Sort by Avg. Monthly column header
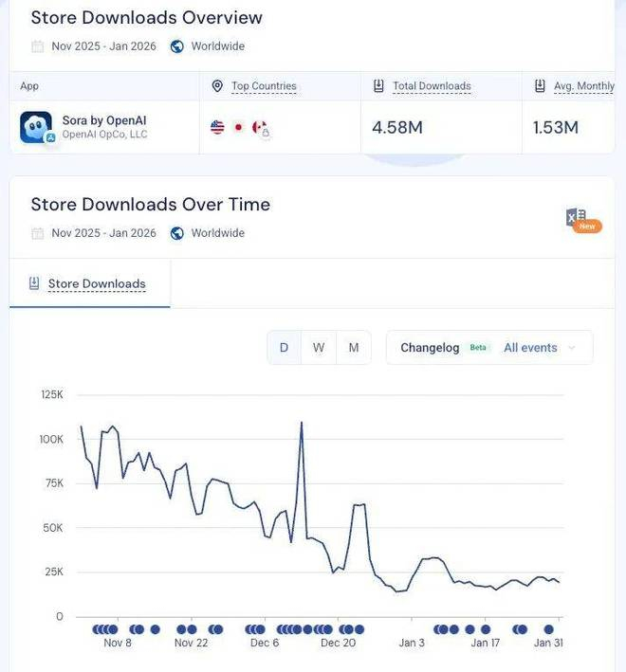This screenshot has width=626, height=672. click(x=583, y=86)
